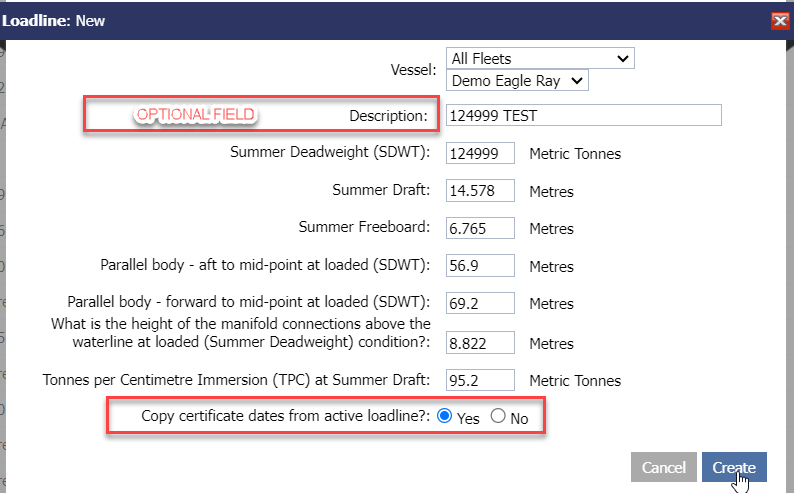Image resolution: width=794 pixels, height=493 pixels.
Task: Select Yes to copy certificate dates
Action: pos(446,417)
